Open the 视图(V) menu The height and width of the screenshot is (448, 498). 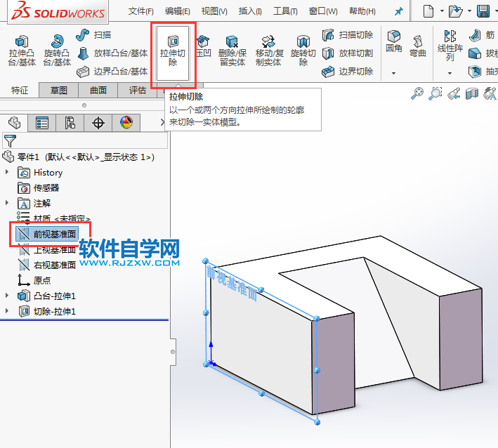click(x=214, y=12)
